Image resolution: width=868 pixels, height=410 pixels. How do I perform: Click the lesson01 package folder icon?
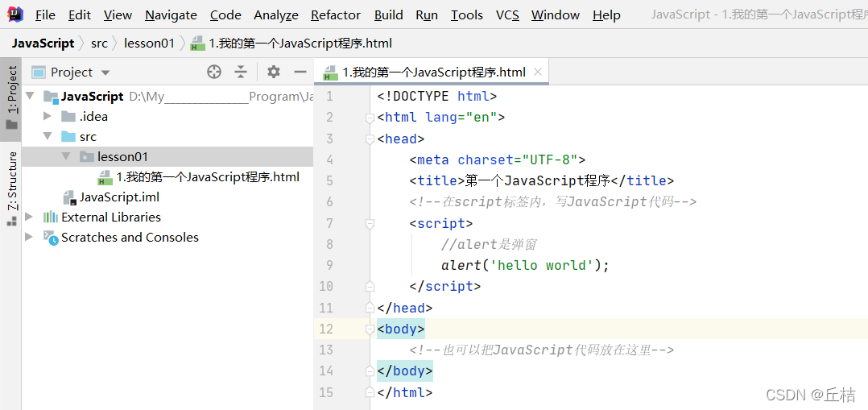86,157
